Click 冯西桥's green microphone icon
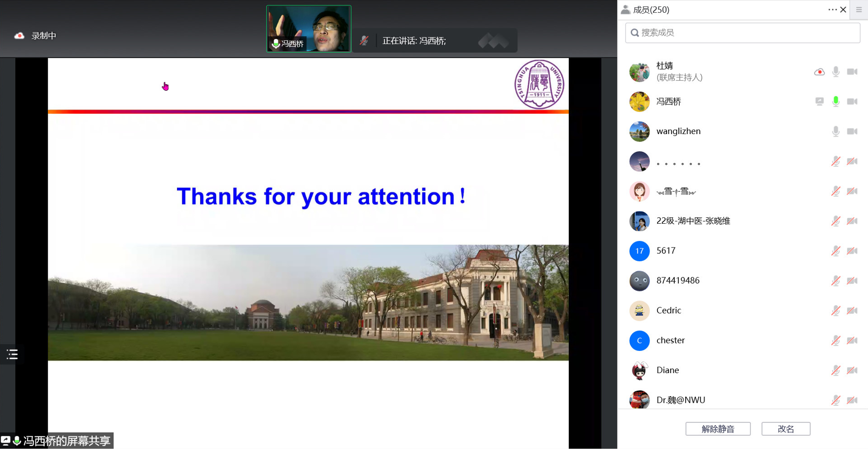Image resolution: width=868 pixels, height=449 pixels. tap(835, 102)
